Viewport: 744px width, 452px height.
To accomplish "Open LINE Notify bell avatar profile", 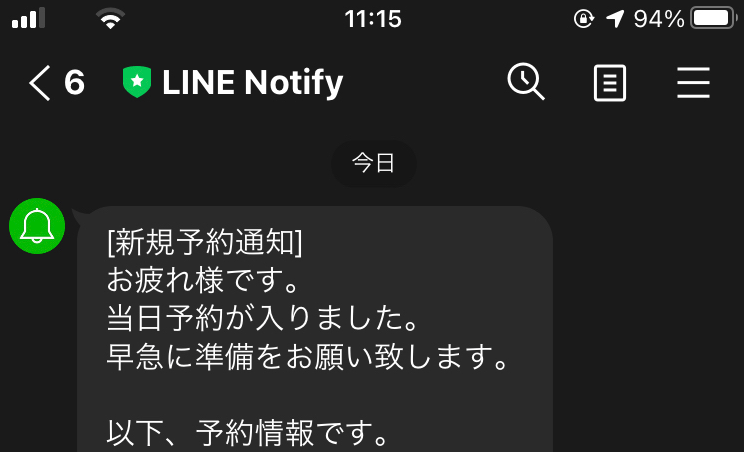I will click(x=37, y=226).
